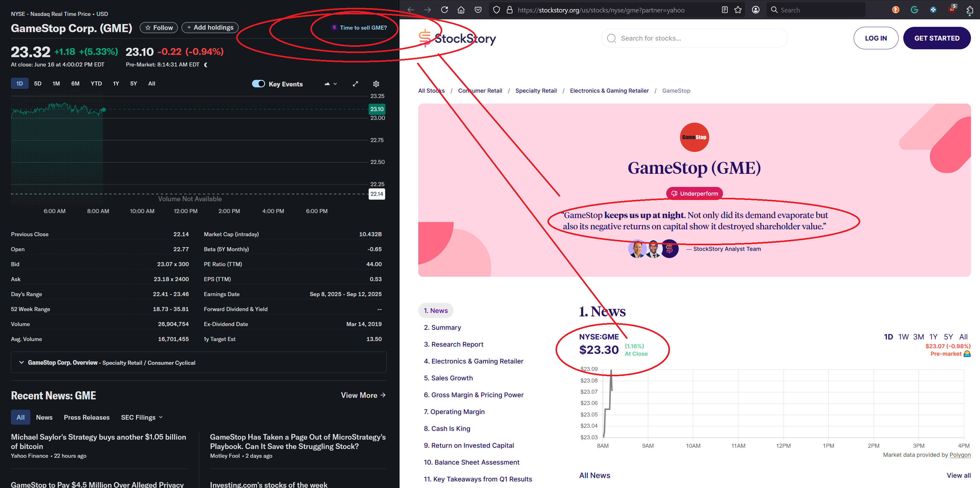This screenshot has height=488, width=980.
Task: Open uBlock Origin extension
Action: (952, 9)
